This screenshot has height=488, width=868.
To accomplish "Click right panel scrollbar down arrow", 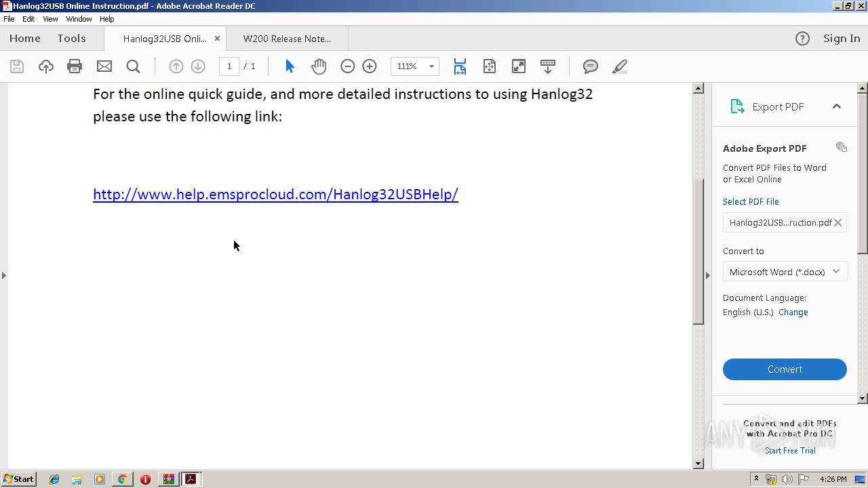I will coord(863,399).
